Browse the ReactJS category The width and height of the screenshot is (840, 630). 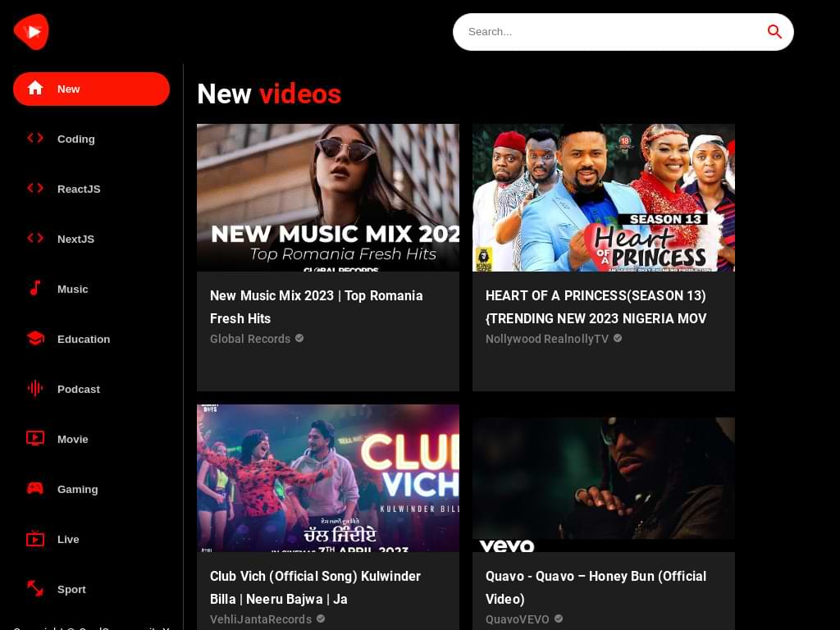coord(92,189)
